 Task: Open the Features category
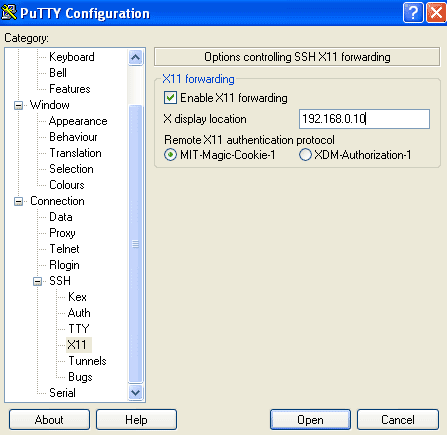(70, 89)
